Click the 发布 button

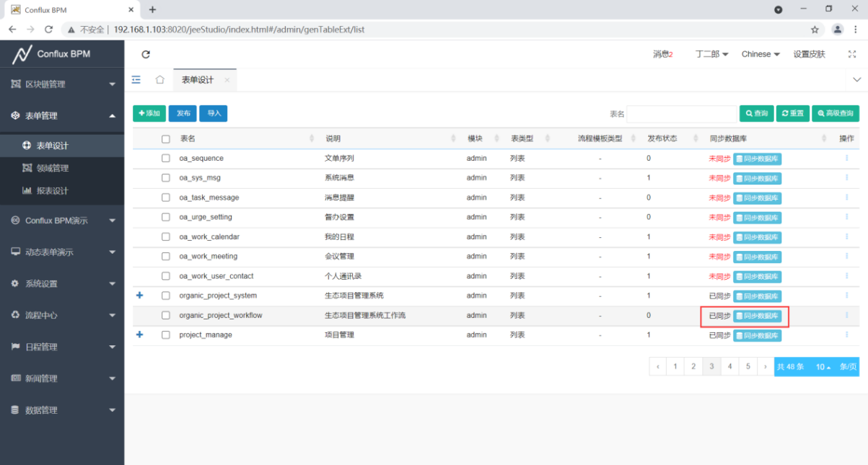[x=183, y=113]
